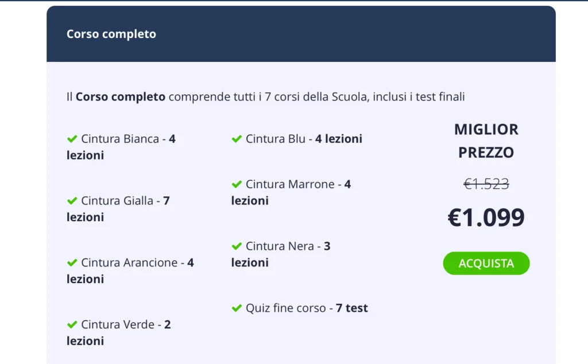Click the green checkmark beside Cintura Arancione

click(x=72, y=262)
